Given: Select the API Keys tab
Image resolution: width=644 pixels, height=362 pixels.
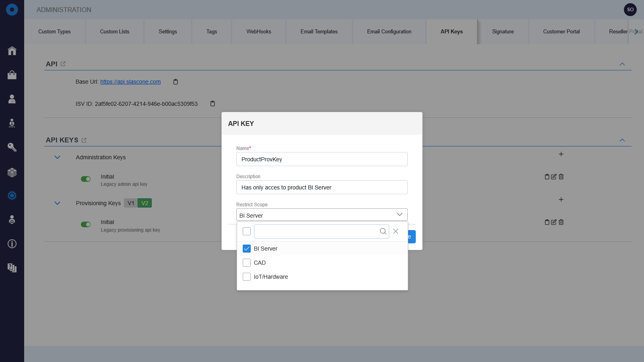Looking at the screenshot, I should click(452, 31).
